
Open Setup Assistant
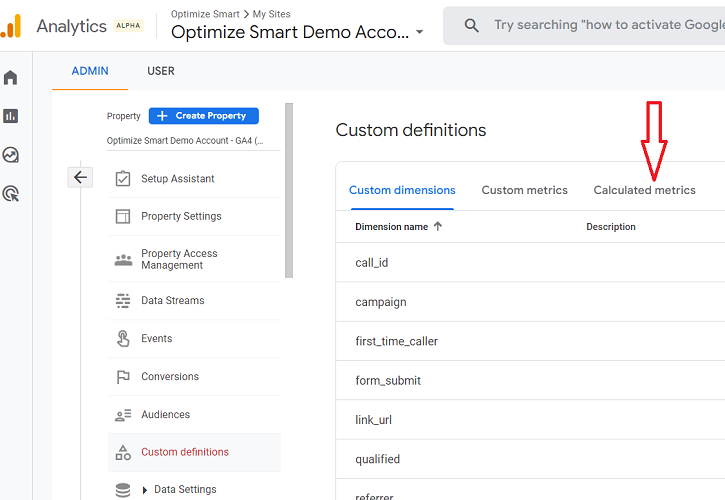[178, 179]
